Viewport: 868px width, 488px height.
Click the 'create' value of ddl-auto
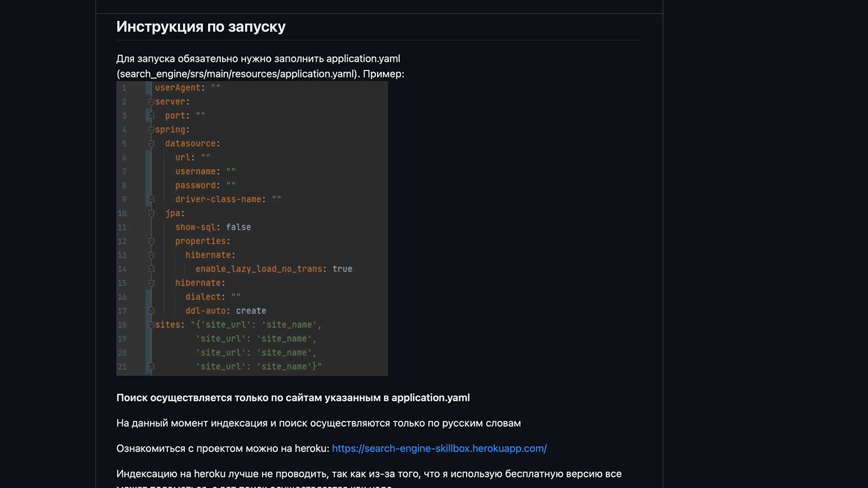(x=251, y=311)
